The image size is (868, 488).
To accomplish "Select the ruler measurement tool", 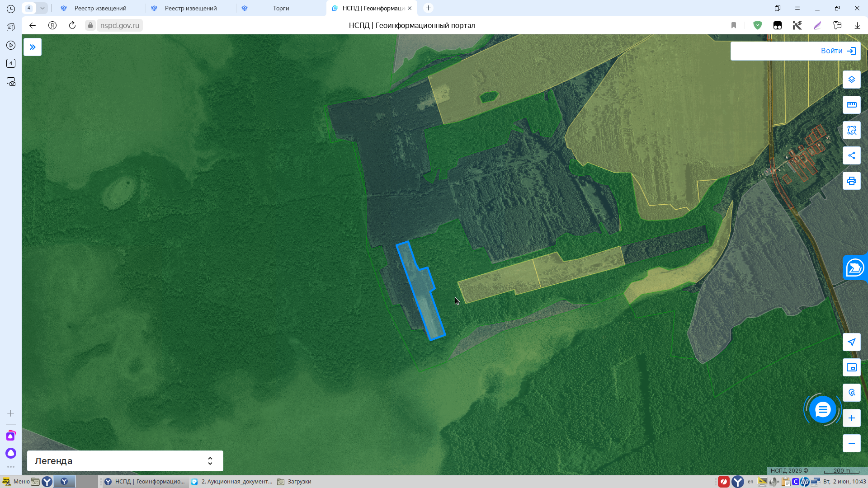I will [x=851, y=105].
